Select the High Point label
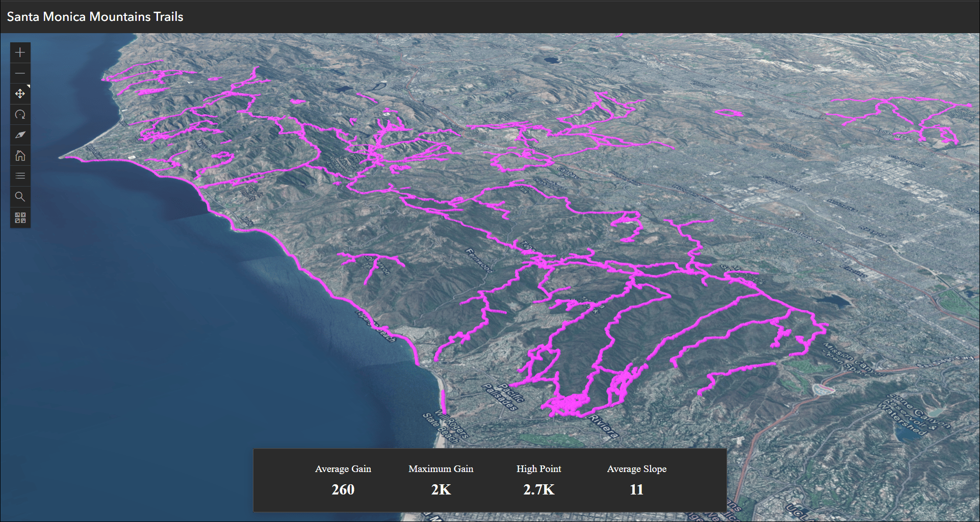Image resolution: width=980 pixels, height=522 pixels. click(539, 469)
